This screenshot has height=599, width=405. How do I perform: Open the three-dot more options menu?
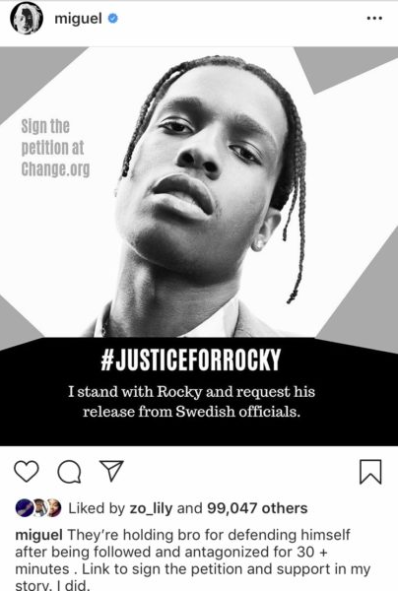click(374, 18)
